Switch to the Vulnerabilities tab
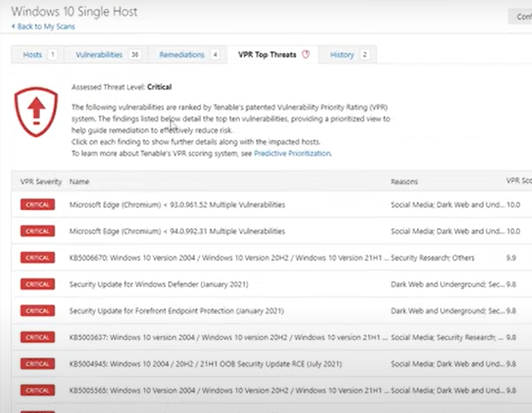532x413 pixels. pos(99,55)
